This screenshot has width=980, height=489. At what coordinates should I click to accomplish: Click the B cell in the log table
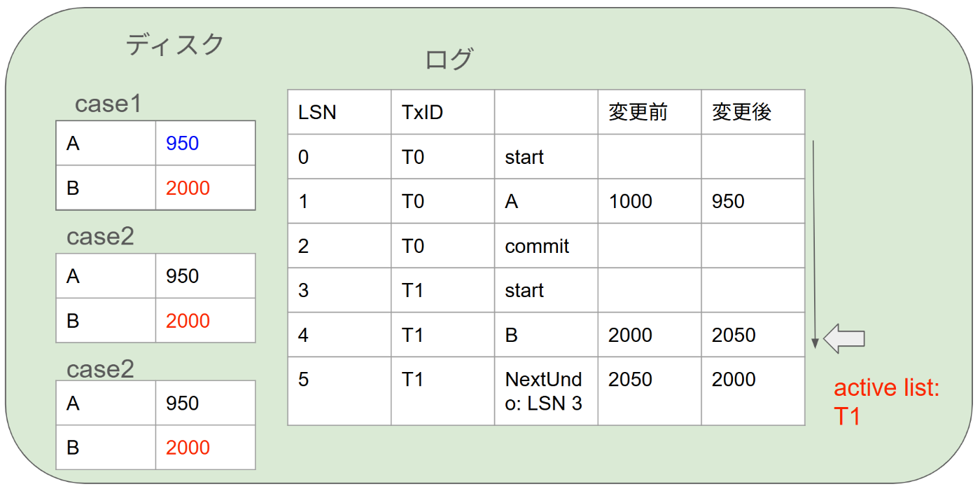click(512, 335)
